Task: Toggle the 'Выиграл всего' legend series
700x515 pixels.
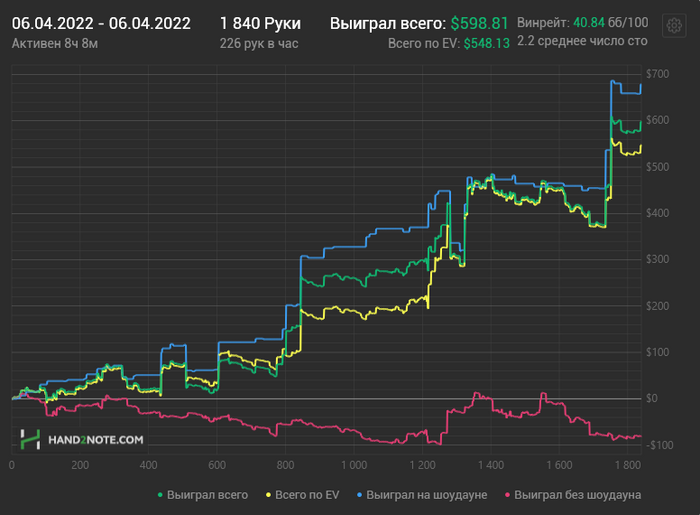Action: [203, 495]
